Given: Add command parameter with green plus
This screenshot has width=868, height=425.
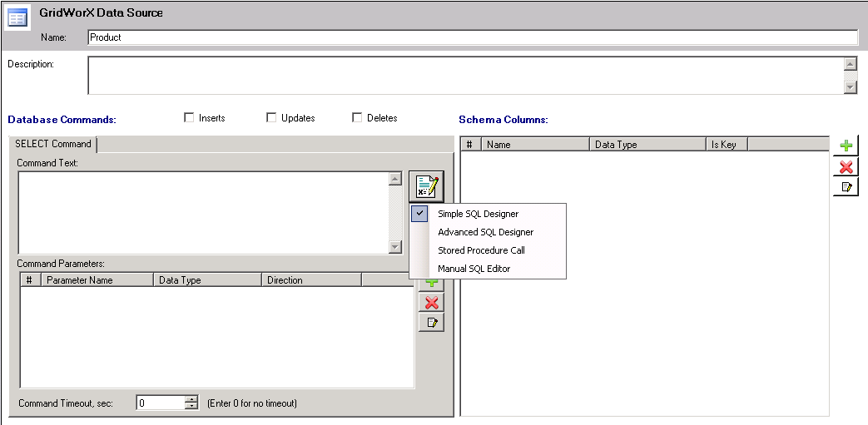Looking at the screenshot, I should 431,284.
